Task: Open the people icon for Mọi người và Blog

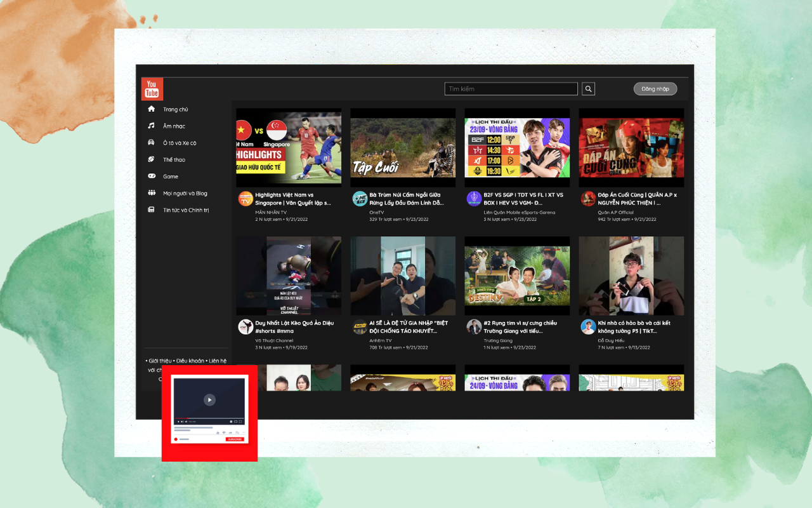Action: (152, 193)
